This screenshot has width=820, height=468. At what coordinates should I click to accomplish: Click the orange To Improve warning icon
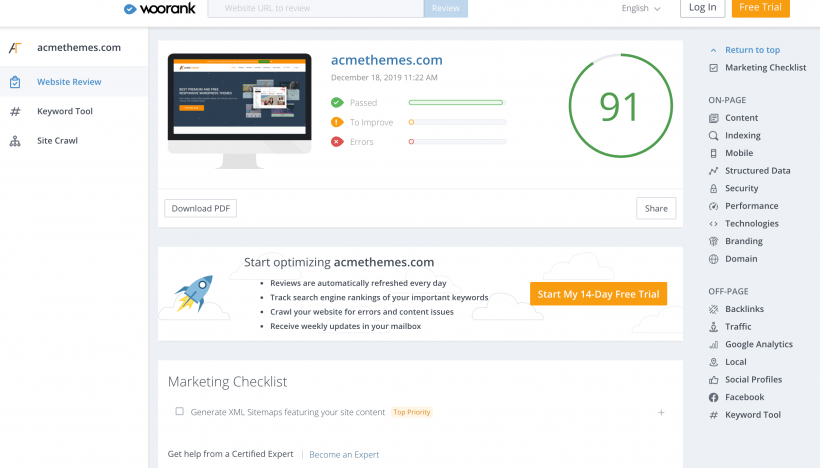(337, 122)
